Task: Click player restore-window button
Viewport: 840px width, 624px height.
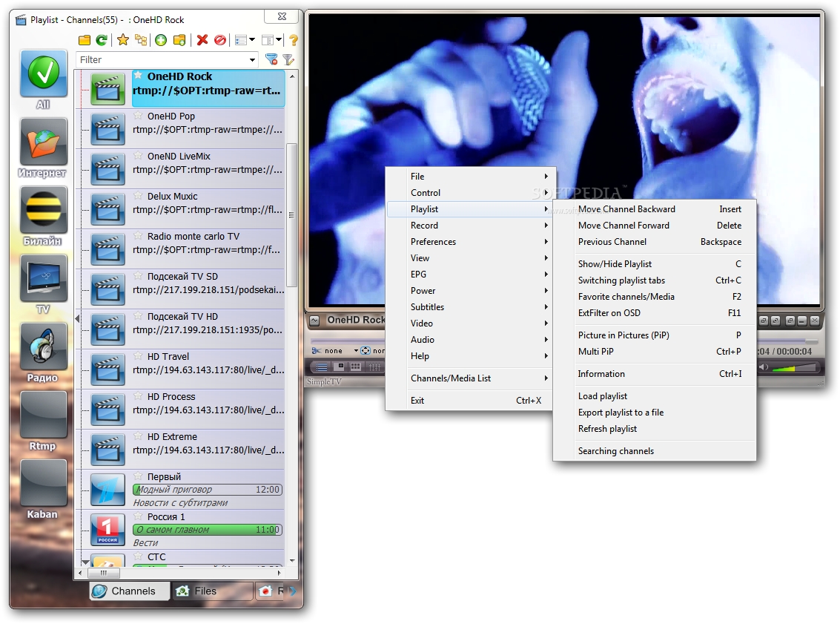Action: (x=790, y=321)
